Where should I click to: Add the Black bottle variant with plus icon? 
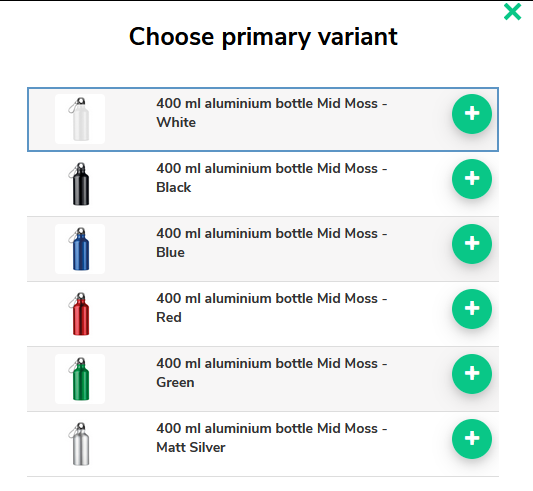471,179
